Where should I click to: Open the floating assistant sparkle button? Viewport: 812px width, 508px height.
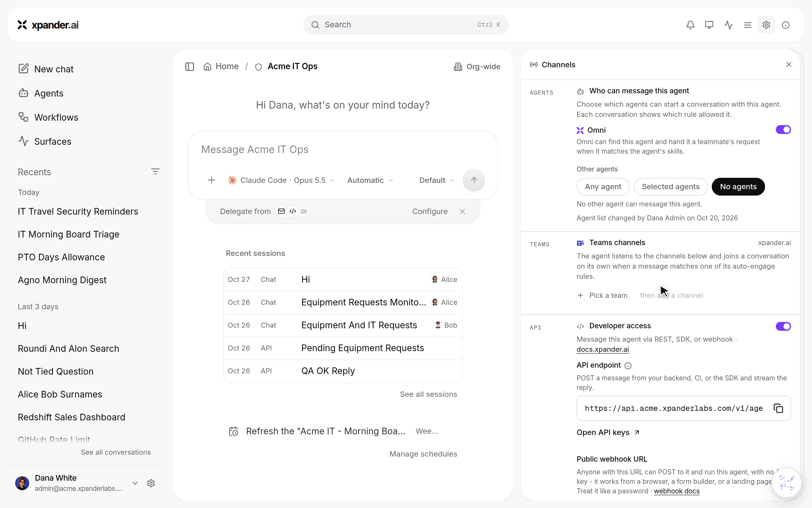pyautogui.click(x=787, y=483)
